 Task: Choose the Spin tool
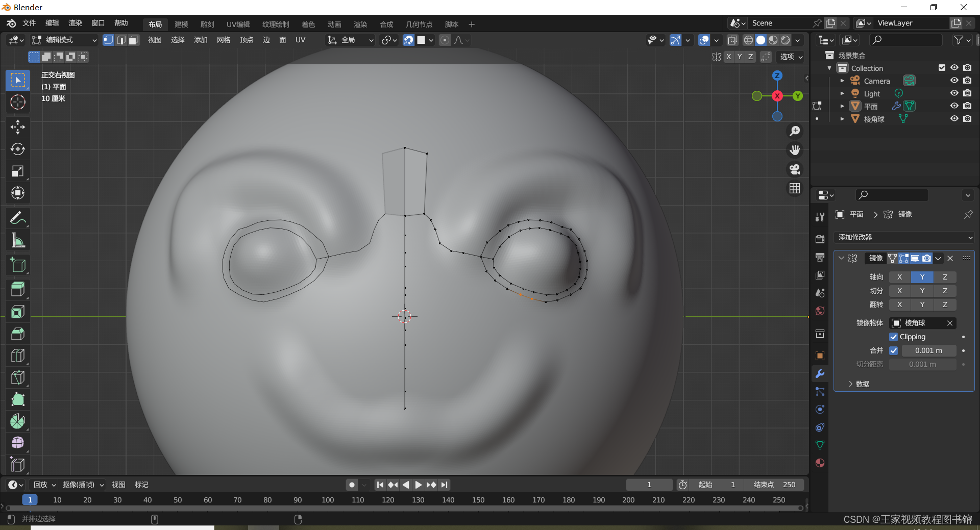coord(18,421)
